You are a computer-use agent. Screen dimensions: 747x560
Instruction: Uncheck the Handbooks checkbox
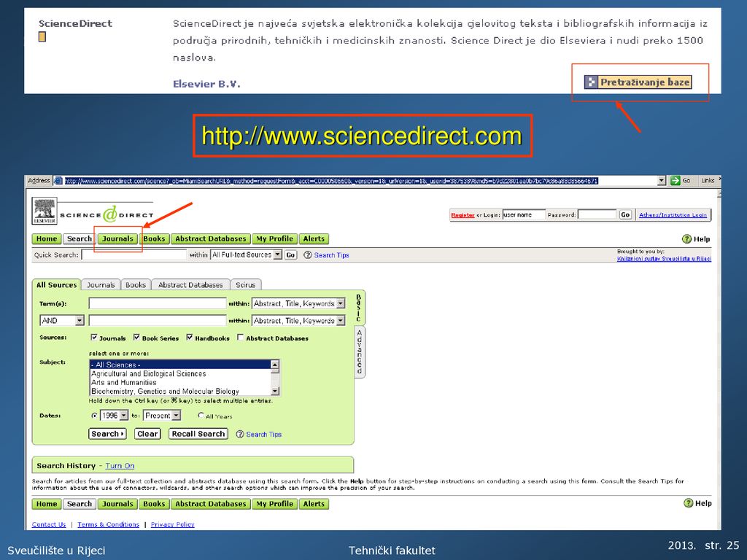tap(190, 337)
